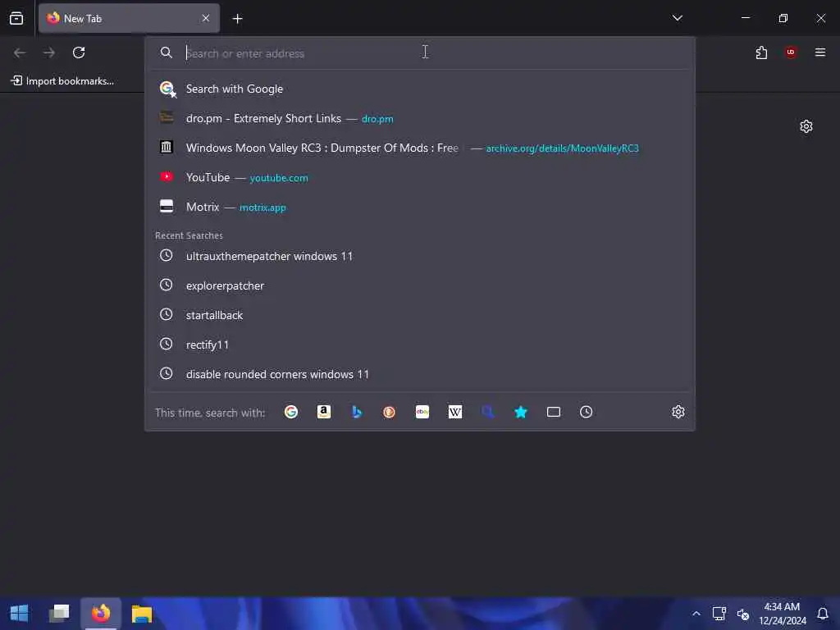Click archive.org/details/MoonValleyRC3 URL
840x630 pixels.
562,148
